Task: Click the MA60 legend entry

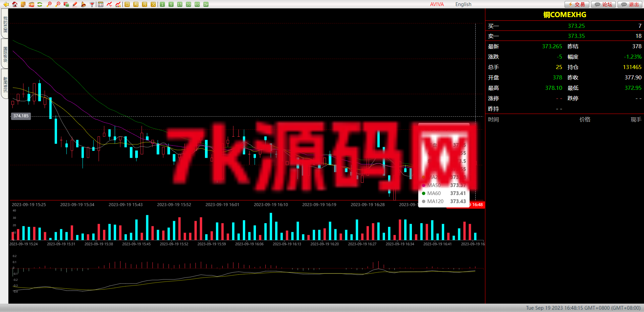Action: point(444,193)
